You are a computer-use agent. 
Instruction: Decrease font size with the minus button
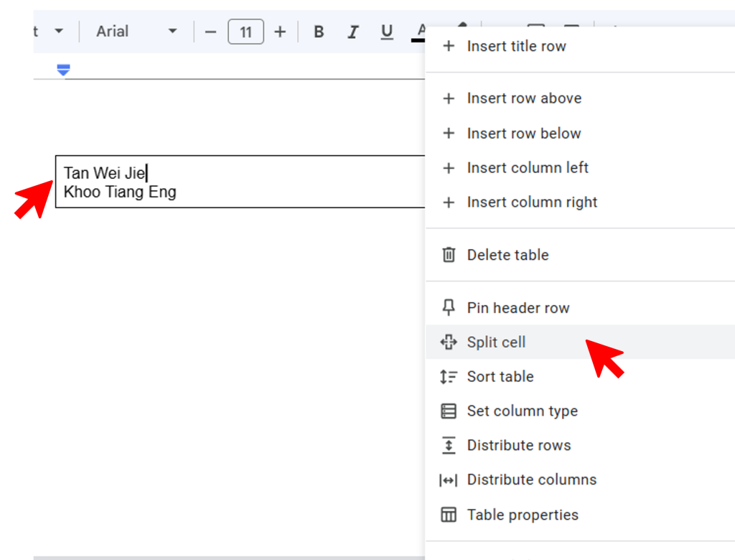coord(210,32)
